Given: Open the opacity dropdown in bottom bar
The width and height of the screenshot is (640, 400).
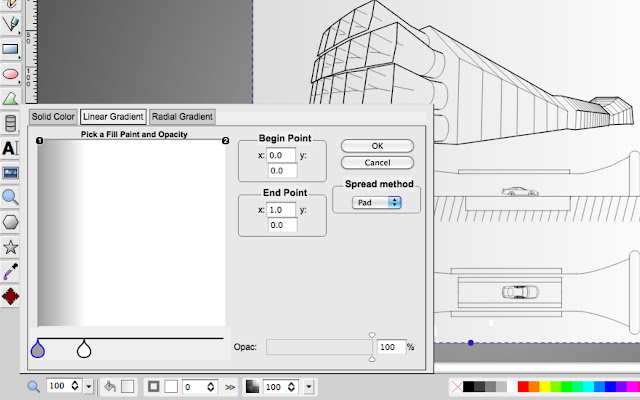Looking at the screenshot, I should tap(309, 387).
